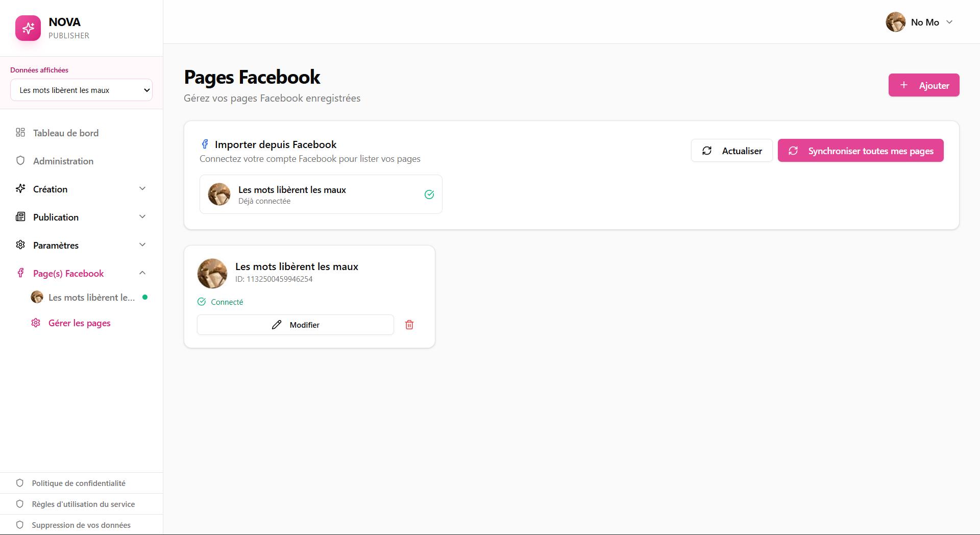980x535 pixels.
Task: Expand the Création section chevron
Action: (x=142, y=188)
